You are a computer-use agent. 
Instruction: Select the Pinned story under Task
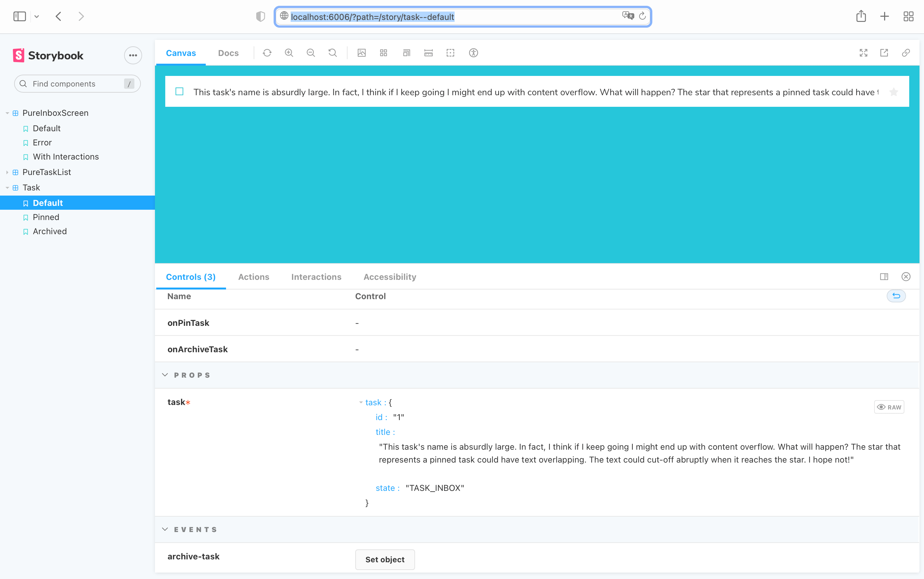pos(46,217)
